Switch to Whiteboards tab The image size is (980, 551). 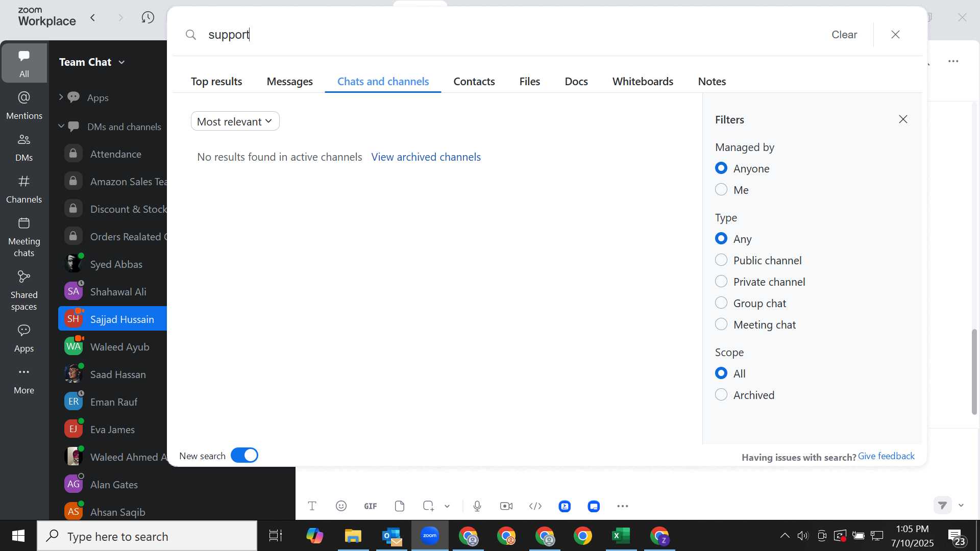pyautogui.click(x=643, y=82)
